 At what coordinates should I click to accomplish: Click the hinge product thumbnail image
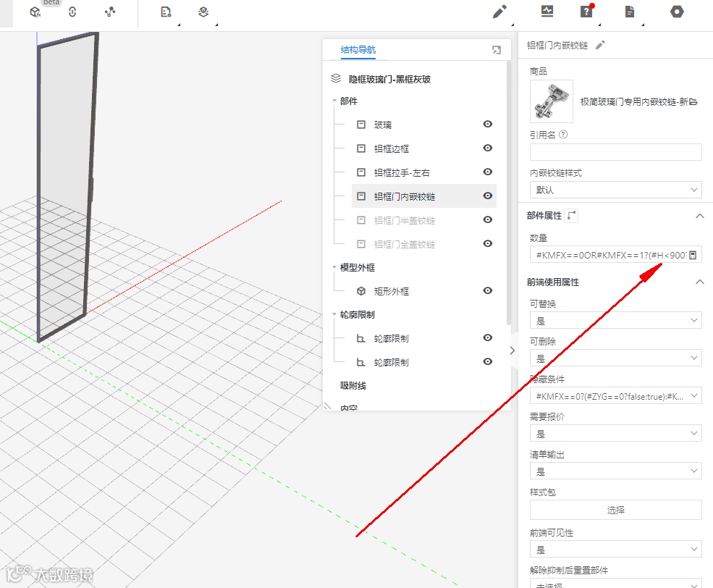(x=552, y=101)
